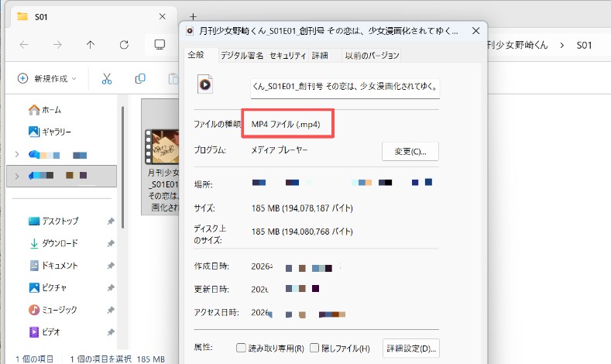
Task: Click the properties title bar file icon
Action: pyautogui.click(x=190, y=31)
